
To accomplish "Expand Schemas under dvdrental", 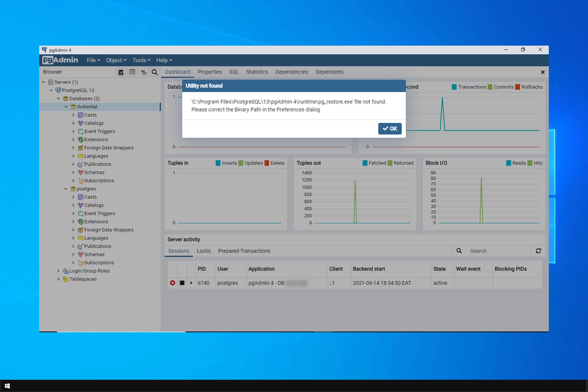I will 73,172.
